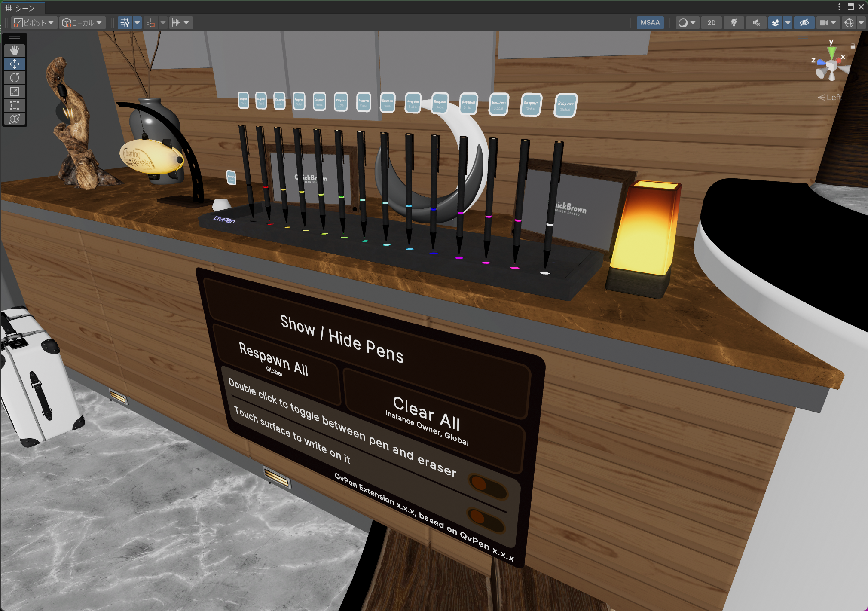The width and height of the screenshot is (868, 611).
Task: Select the Hand view tool
Action: tap(15, 50)
